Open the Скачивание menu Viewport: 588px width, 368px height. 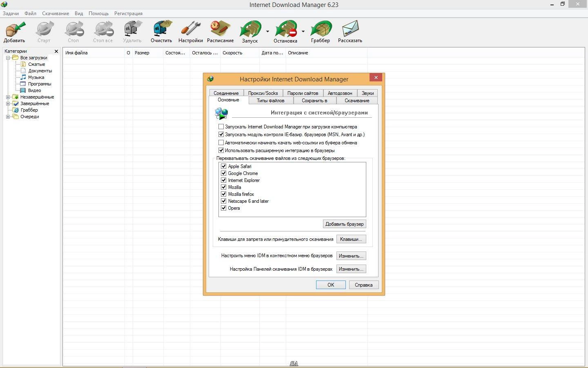tap(56, 13)
